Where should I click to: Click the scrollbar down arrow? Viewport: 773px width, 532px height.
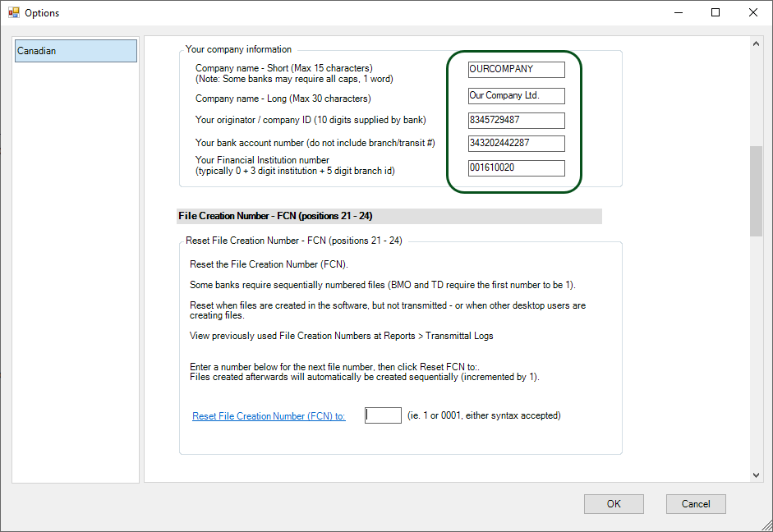pos(755,474)
